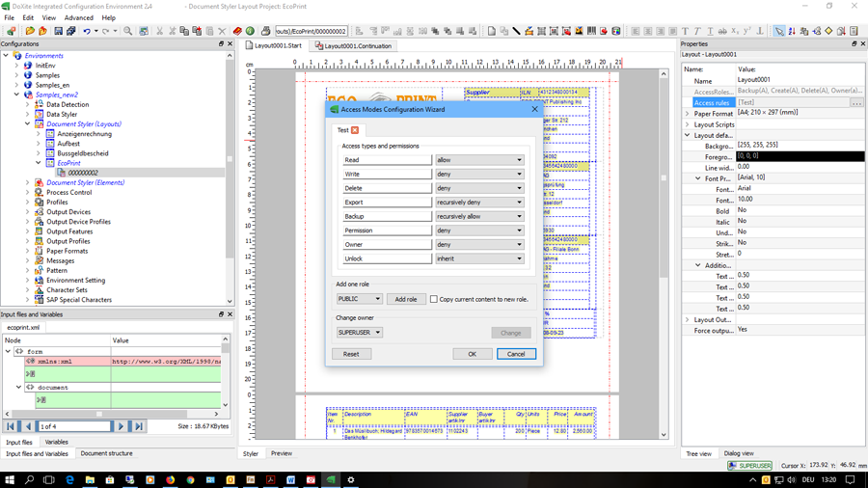Click the Save All icon
The width and height of the screenshot is (868, 488).
pos(70,31)
